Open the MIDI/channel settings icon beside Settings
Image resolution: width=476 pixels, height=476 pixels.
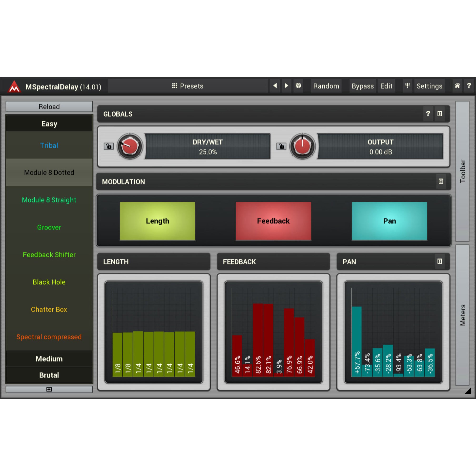407,86
